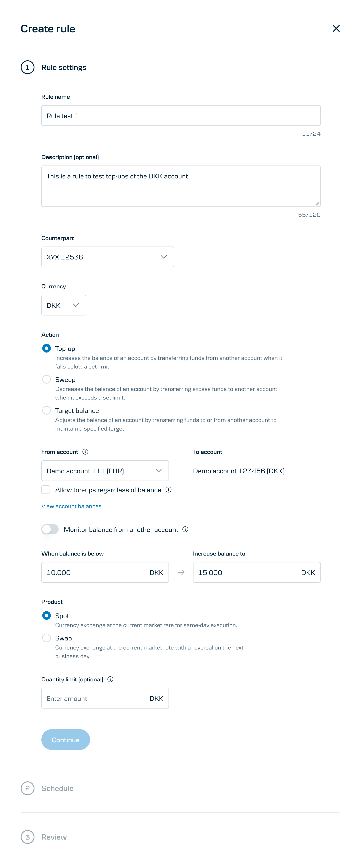This screenshot has width=362, height=868.
Task: Click the info icon after Allow top-ups checkbox
Action: pos(169,490)
